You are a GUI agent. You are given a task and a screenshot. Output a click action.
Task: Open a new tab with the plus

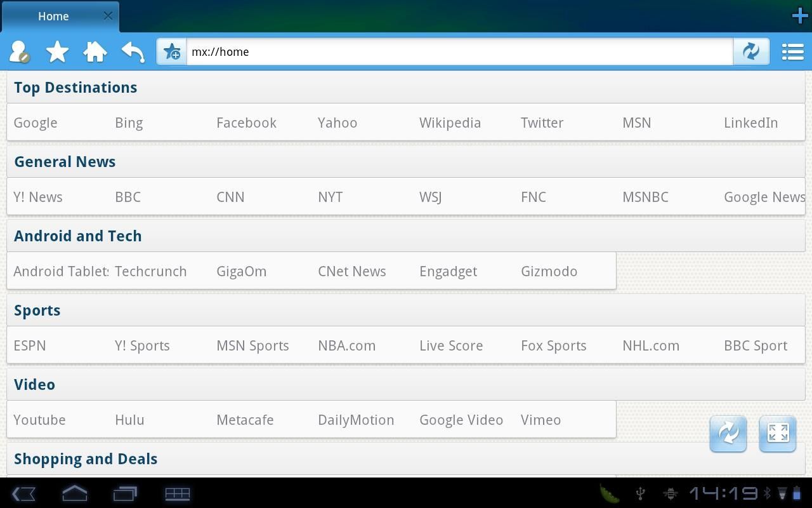click(x=799, y=14)
